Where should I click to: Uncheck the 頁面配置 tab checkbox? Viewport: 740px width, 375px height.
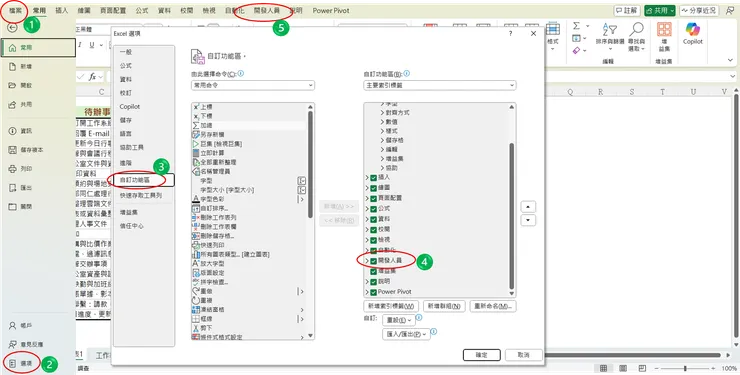click(374, 198)
